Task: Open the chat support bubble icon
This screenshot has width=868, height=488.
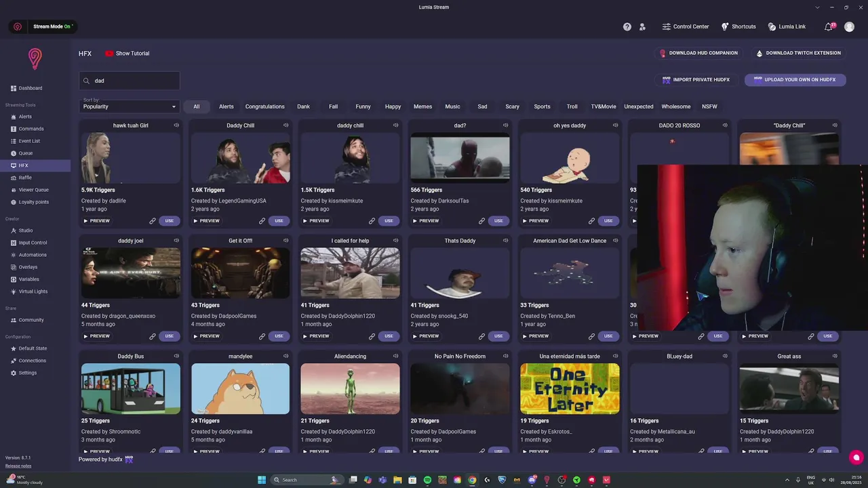Action: (x=856, y=457)
